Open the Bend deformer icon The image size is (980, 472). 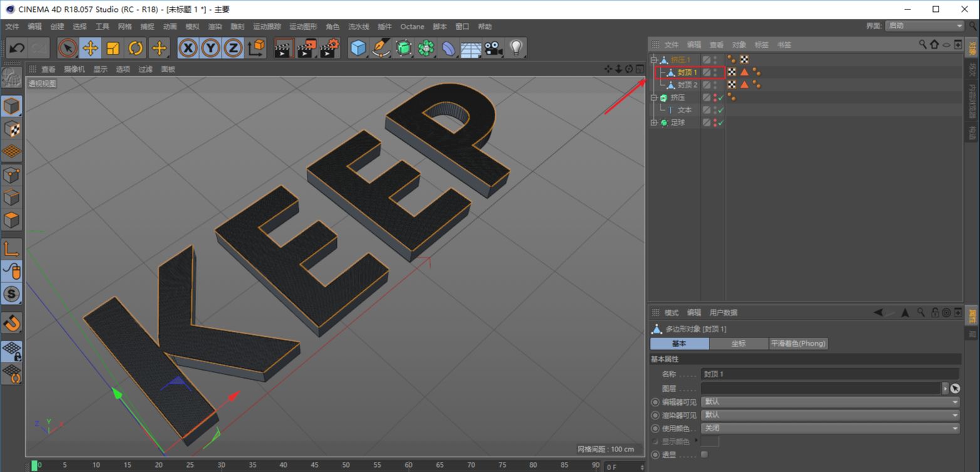448,48
